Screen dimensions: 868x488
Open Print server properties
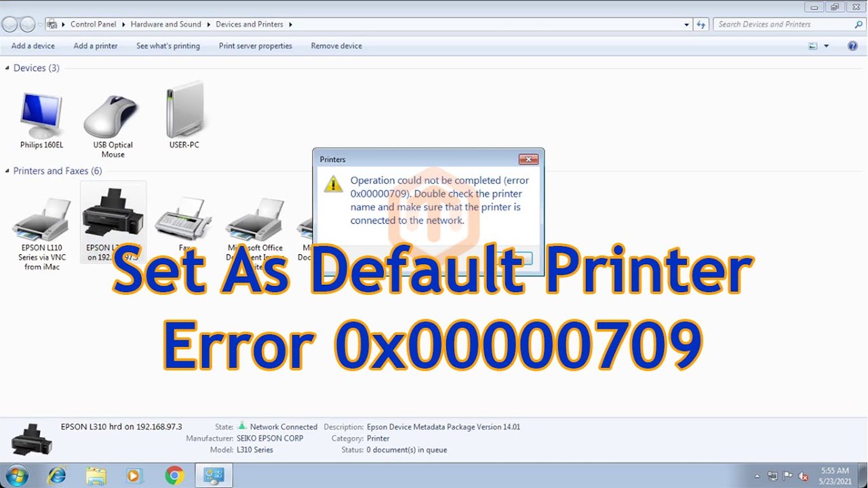coord(256,46)
